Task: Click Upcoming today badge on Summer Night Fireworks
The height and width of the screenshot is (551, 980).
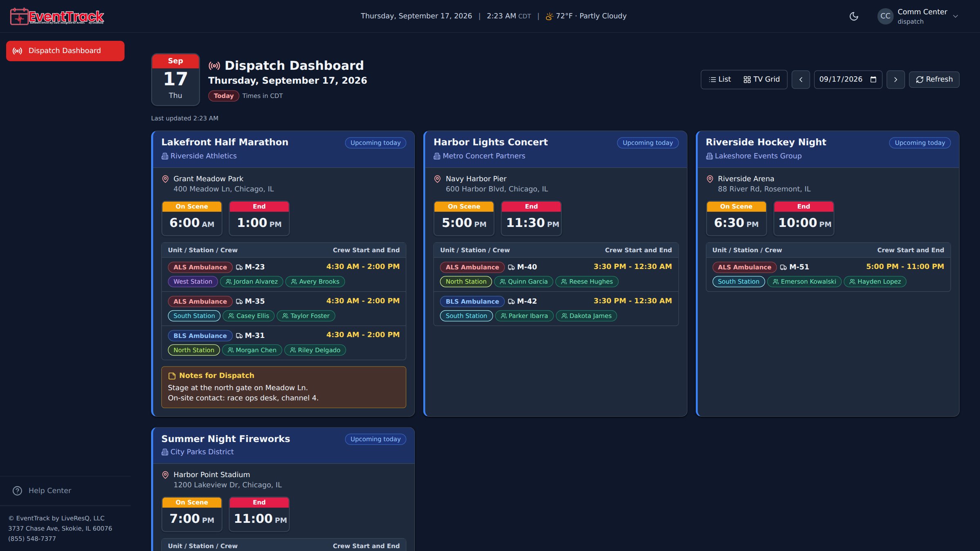Action: click(x=375, y=439)
